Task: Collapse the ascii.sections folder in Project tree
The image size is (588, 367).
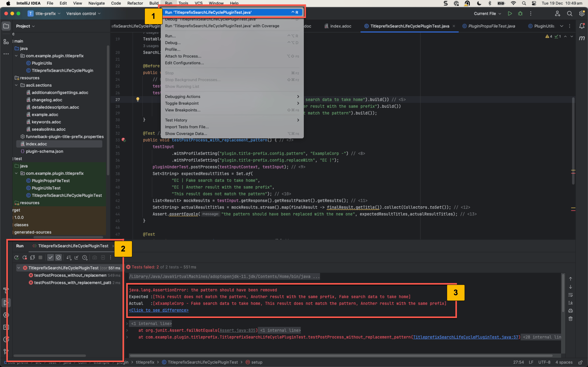Action: coord(16,85)
